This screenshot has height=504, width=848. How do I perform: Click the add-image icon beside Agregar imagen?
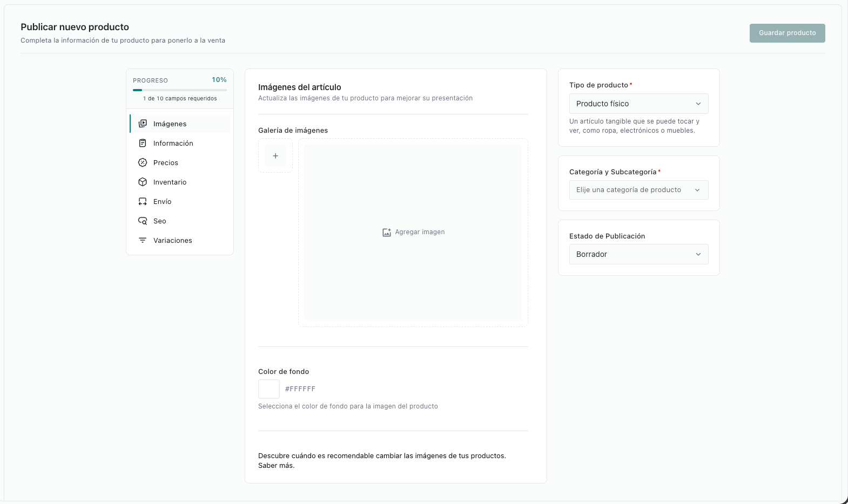click(387, 232)
